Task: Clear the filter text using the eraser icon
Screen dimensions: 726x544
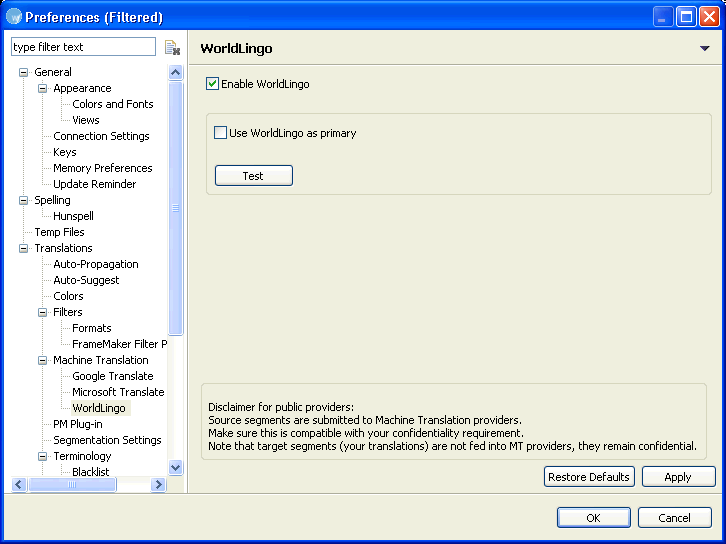Action: click(x=172, y=48)
